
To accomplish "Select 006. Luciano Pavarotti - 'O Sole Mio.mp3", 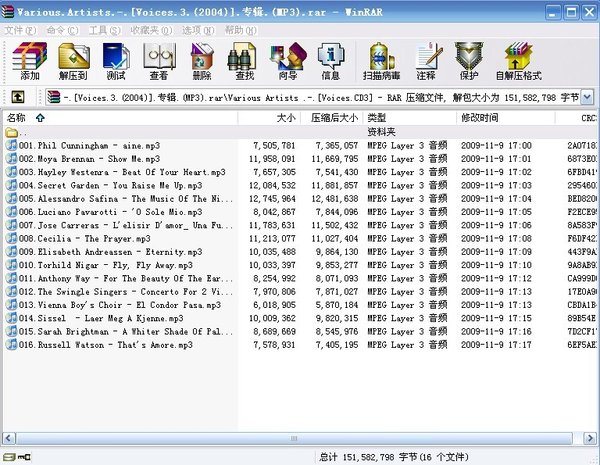I will (300, 212).
